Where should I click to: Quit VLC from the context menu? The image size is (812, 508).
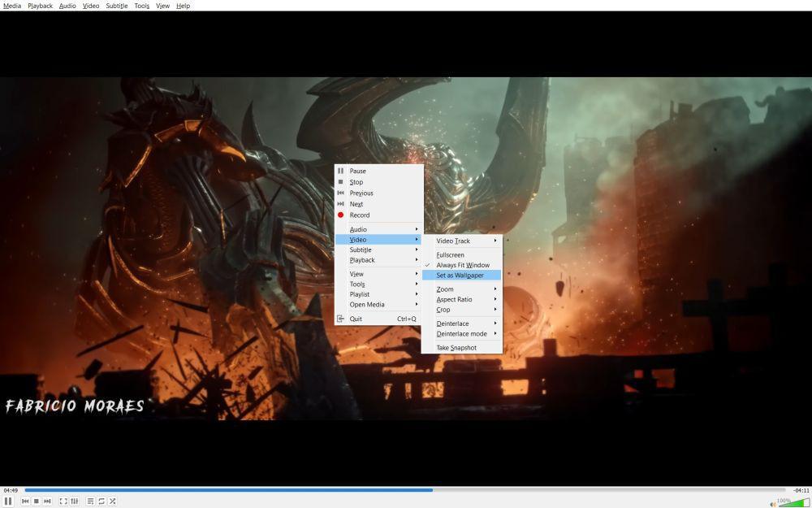(379, 319)
